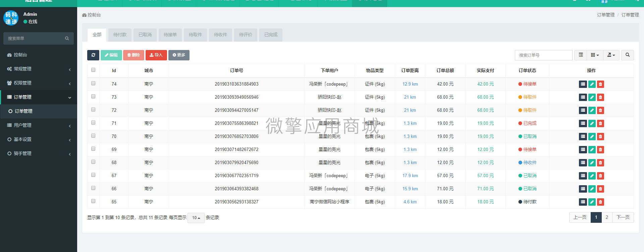The height and width of the screenshot is (252, 644).
Task: Delete order 66 with trash icon
Action: pos(600,189)
